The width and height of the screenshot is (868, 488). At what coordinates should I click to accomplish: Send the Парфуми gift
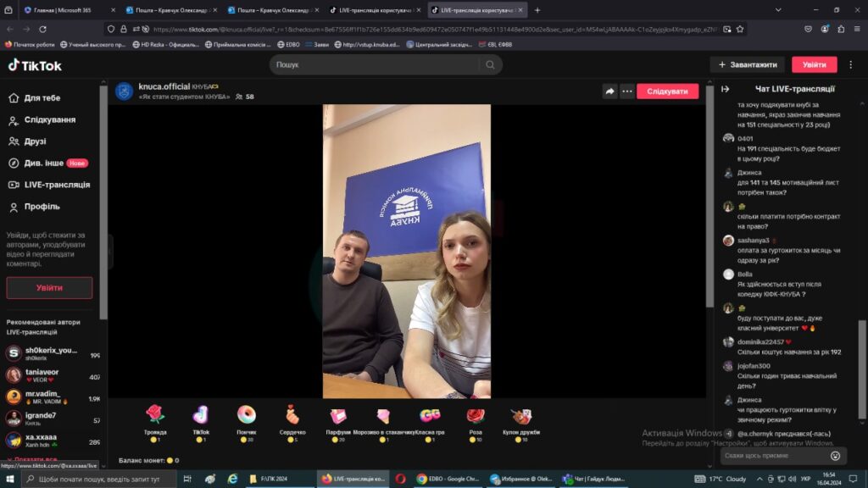pos(337,424)
